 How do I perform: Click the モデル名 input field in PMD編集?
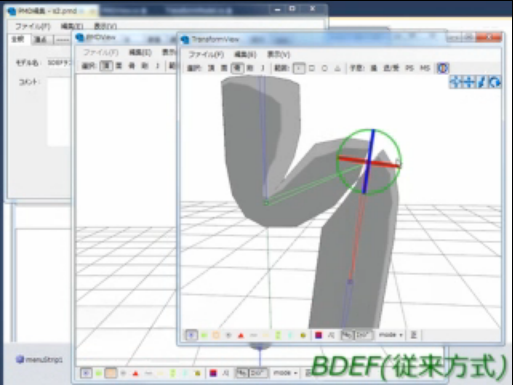[x=59, y=62]
